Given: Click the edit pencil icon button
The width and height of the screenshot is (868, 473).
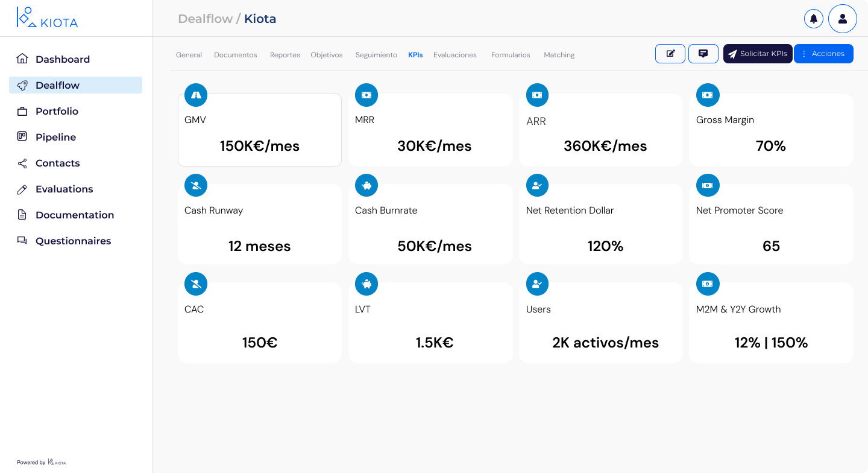Looking at the screenshot, I should [670, 54].
